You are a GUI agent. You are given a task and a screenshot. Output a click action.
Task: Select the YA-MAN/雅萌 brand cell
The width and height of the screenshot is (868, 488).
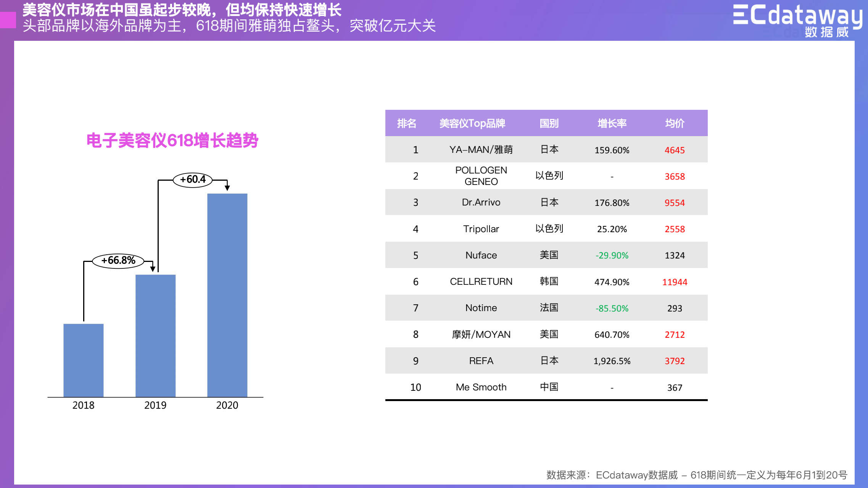[x=481, y=149]
